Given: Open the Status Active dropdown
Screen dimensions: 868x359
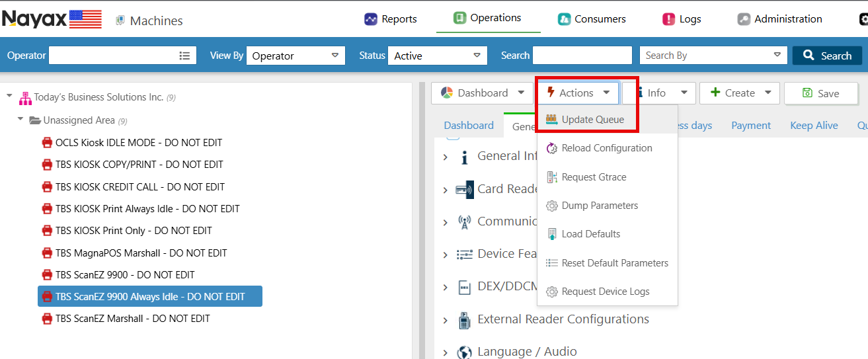Looking at the screenshot, I should pyautogui.click(x=438, y=56).
